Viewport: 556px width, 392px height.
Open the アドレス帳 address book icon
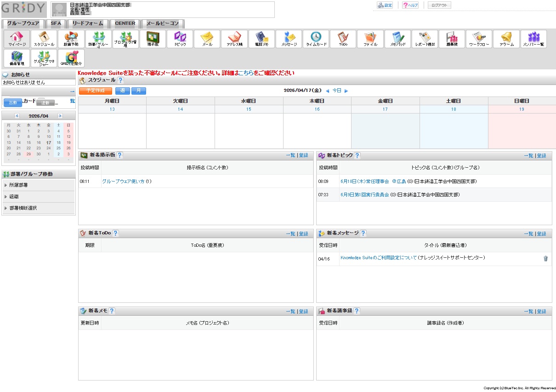234,39
